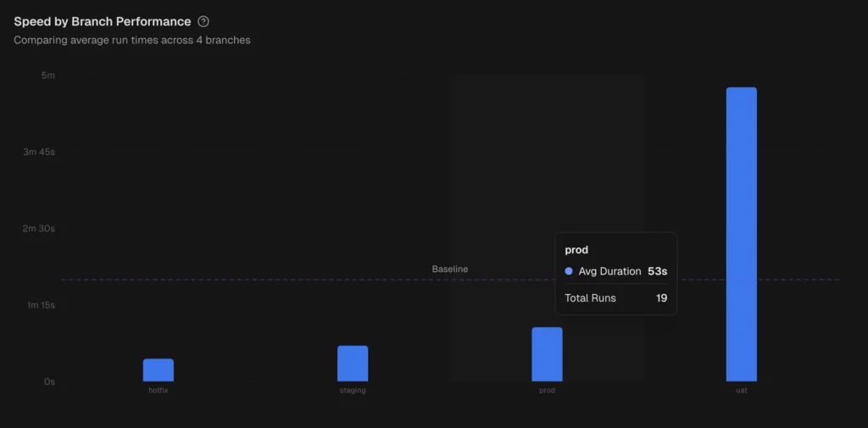The width and height of the screenshot is (868, 428).
Task: Select the hotfix branch bar
Action: pyautogui.click(x=159, y=370)
